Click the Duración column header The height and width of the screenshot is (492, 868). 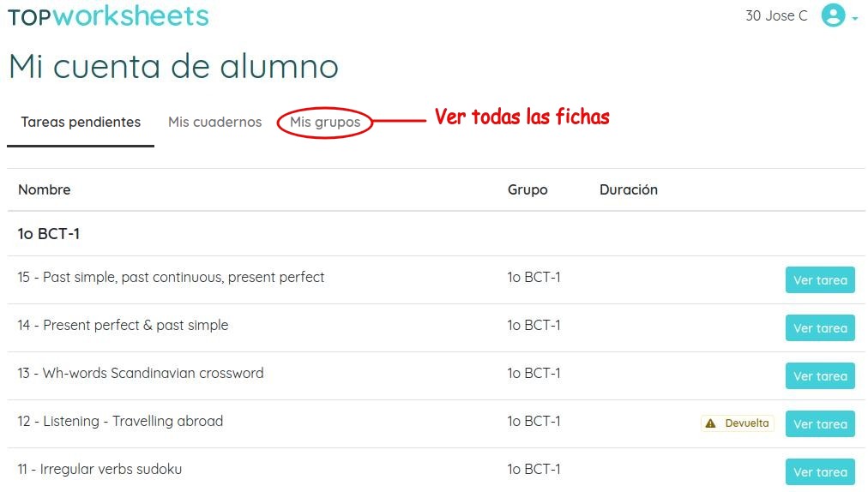coord(628,189)
